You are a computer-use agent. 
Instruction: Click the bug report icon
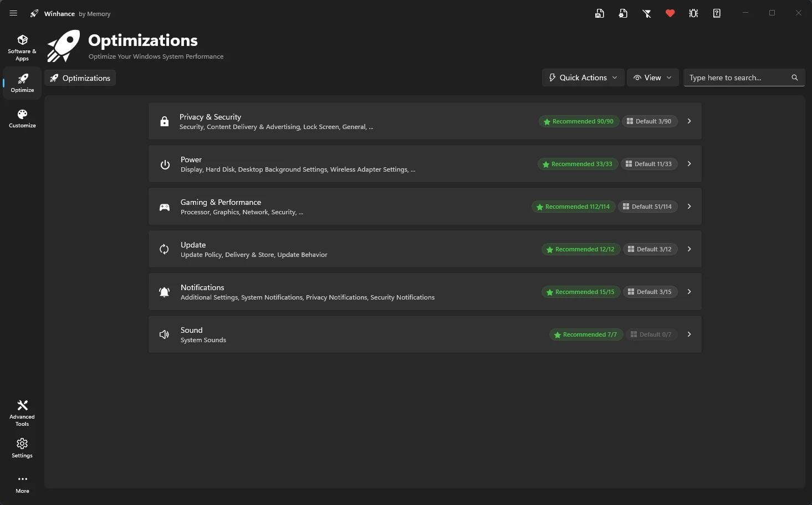693,13
